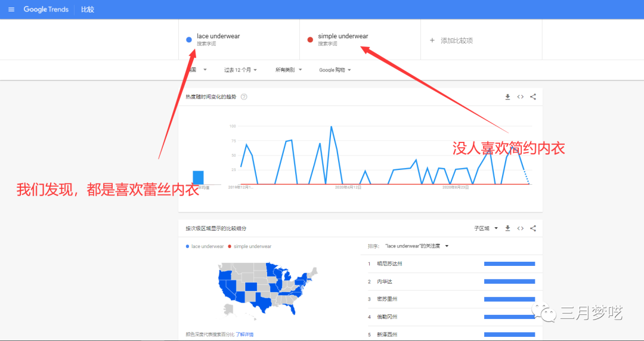Click lace underwear in the map legend
This screenshot has height=341, width=644.
(x=205, y=246)
